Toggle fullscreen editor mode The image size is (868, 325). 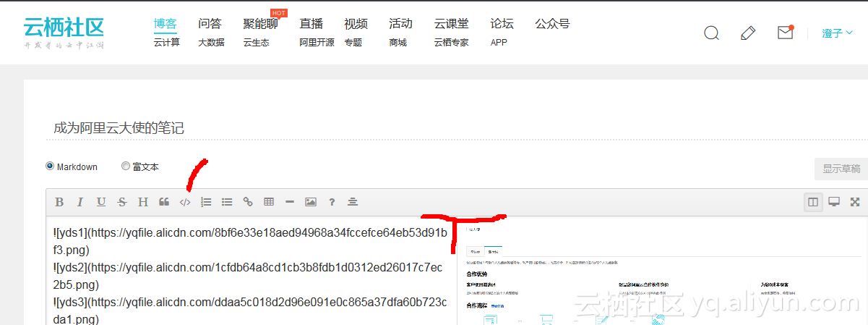pos(855,202)
